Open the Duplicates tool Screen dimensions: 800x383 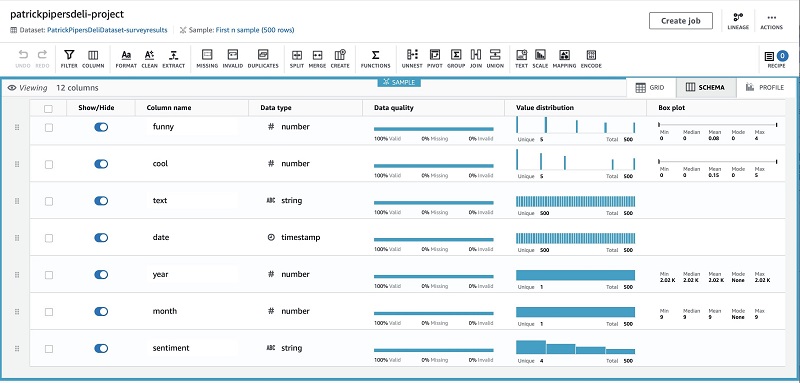point(263,58)
